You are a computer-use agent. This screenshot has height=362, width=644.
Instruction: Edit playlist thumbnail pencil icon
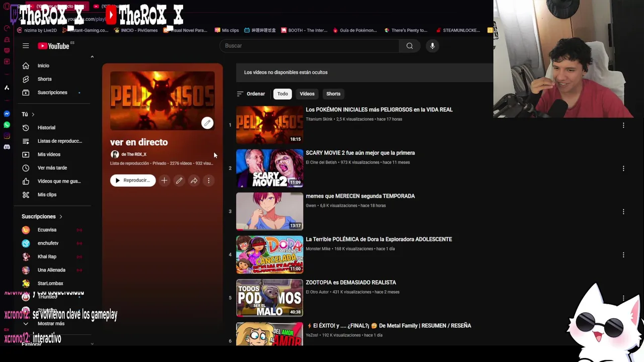click(x=207, y=123)
